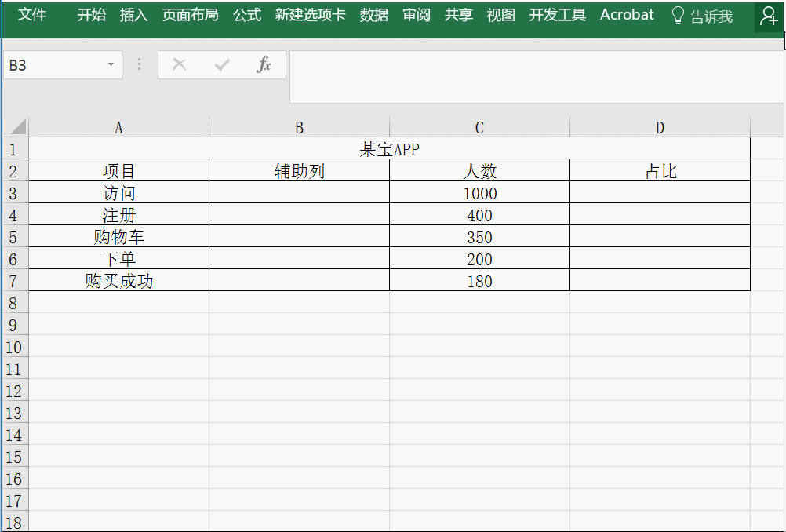The height and width of the screenshot is (532, 786).
Task: Open the Name Box dropdown arrow
Action: [x=111, y=65]
